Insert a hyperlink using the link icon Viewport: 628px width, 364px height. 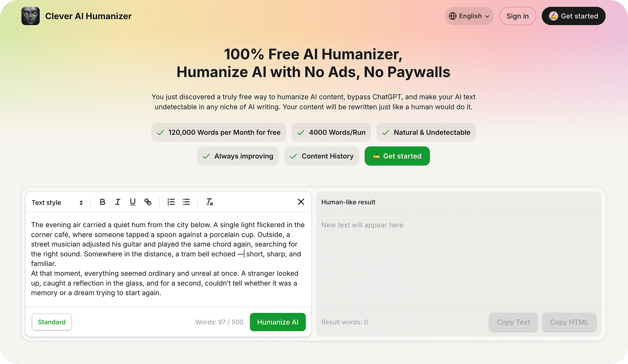147,202
